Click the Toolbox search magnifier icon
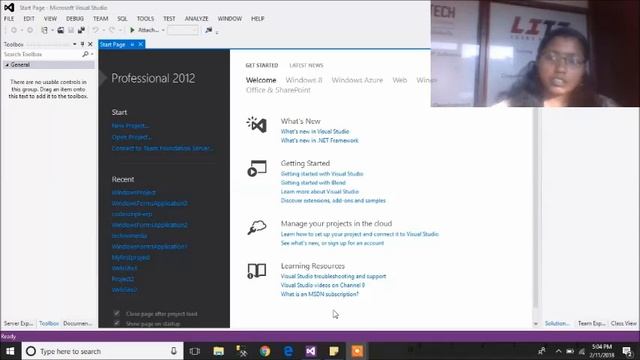The height and width of the screenshot is (360, 640). pos(85,54)
